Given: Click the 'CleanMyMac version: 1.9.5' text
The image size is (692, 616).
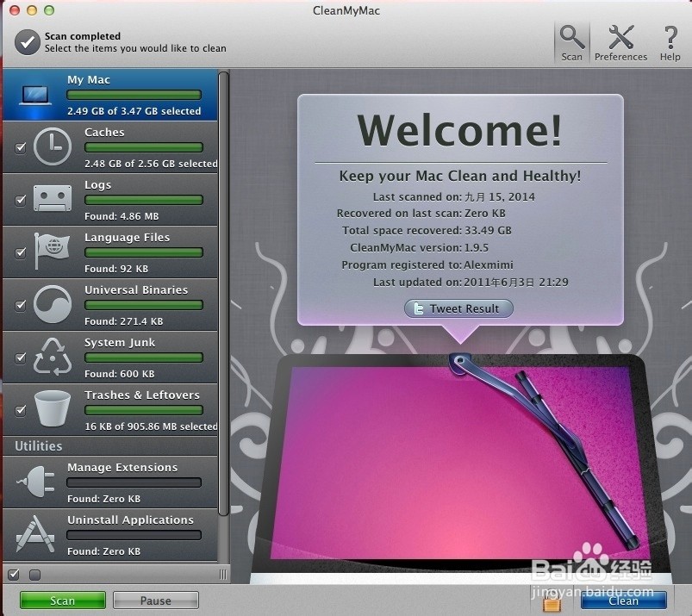Looking at the screenshot, I should [420, 247].
